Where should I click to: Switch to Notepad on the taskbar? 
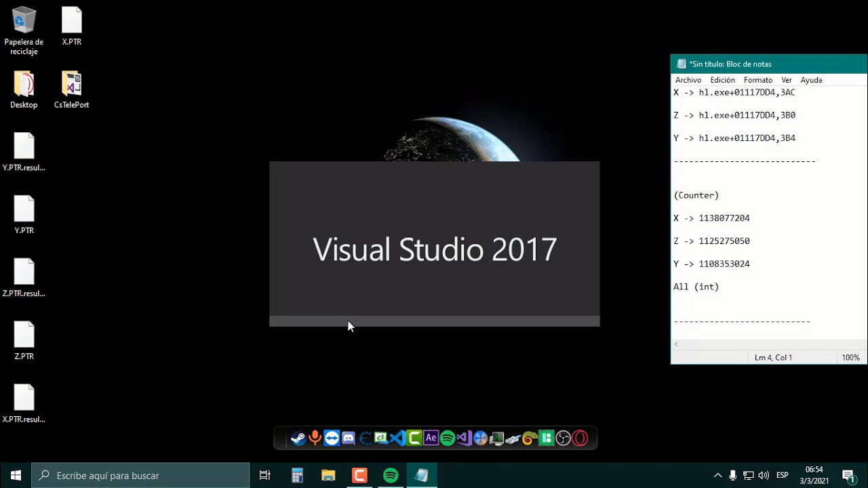coord(422,476)
